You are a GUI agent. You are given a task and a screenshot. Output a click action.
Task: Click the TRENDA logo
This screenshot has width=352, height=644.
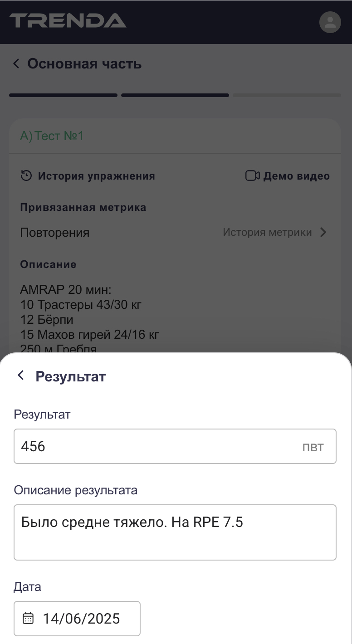pos(68,21)
